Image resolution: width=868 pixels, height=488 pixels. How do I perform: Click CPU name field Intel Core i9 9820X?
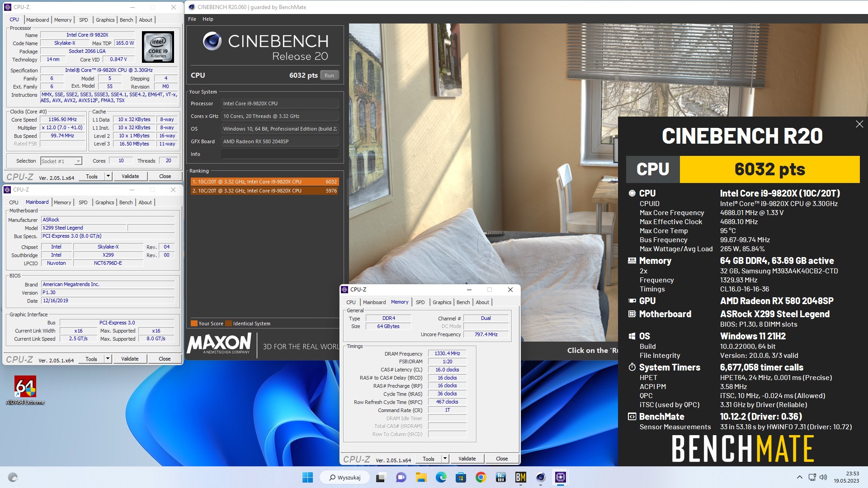[x=87, y=35]
